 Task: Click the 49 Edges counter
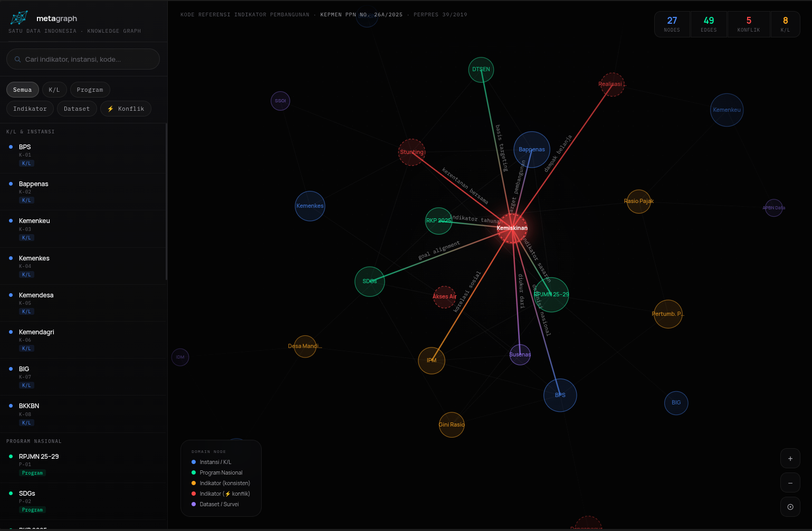point(709,24)
